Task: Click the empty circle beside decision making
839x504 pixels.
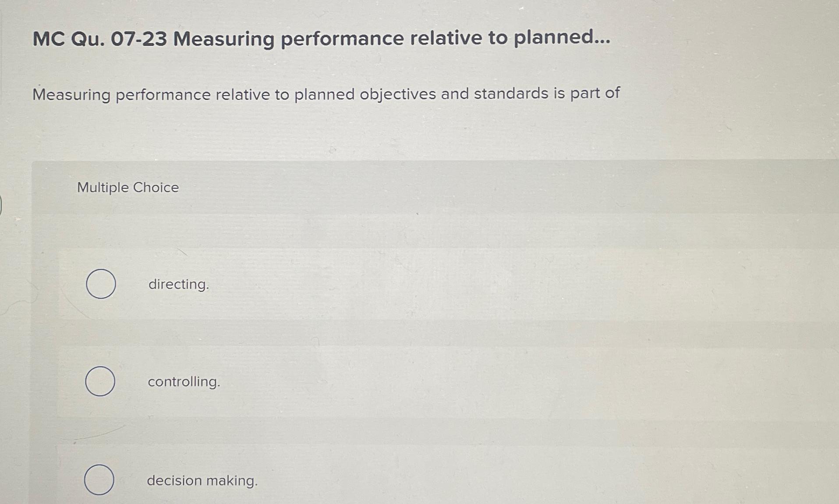Action: [x=99, y=480]
